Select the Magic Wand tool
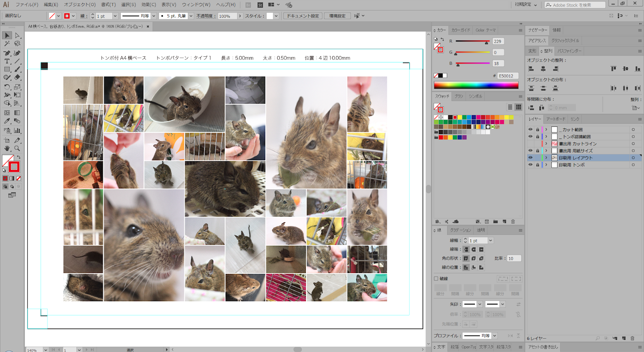Viewport: 644px width, 352px height. click(x=7, y=43)
